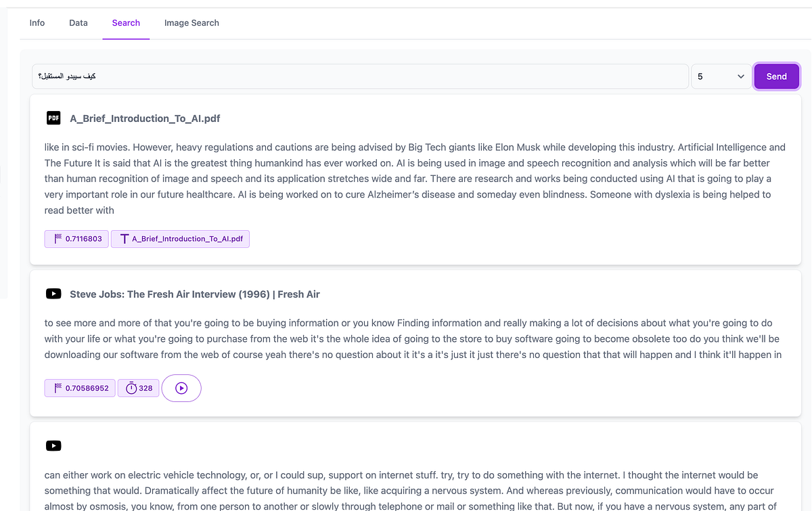The width and height of the screenshot is (812, 511).
Task: Click the YouTube icon on the third result
Action: [x=53, y=445]
